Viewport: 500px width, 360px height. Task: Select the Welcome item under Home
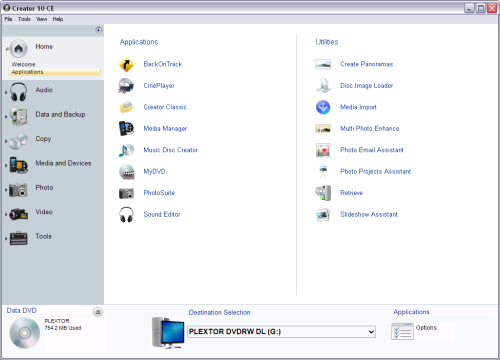coord(23,64)
